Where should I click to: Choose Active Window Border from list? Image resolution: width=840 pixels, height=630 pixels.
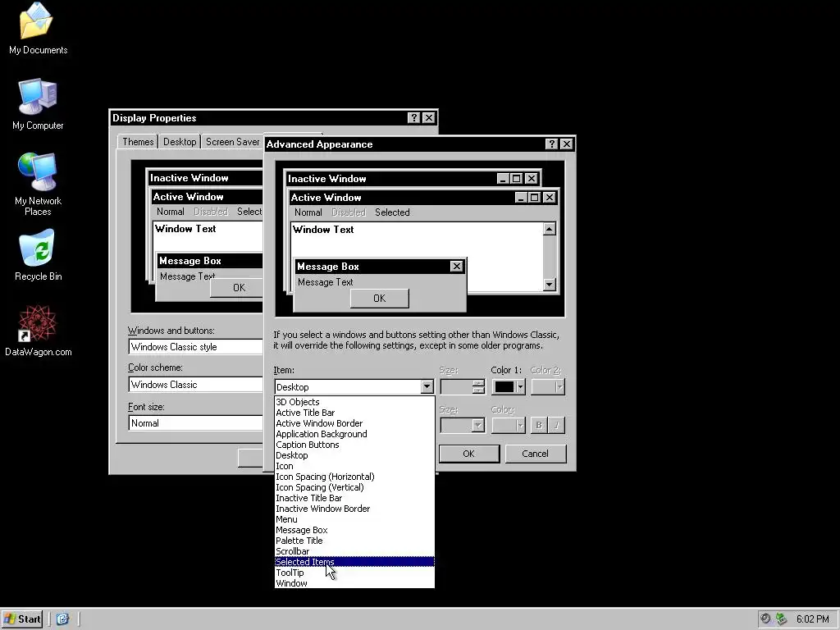[354, 423]
